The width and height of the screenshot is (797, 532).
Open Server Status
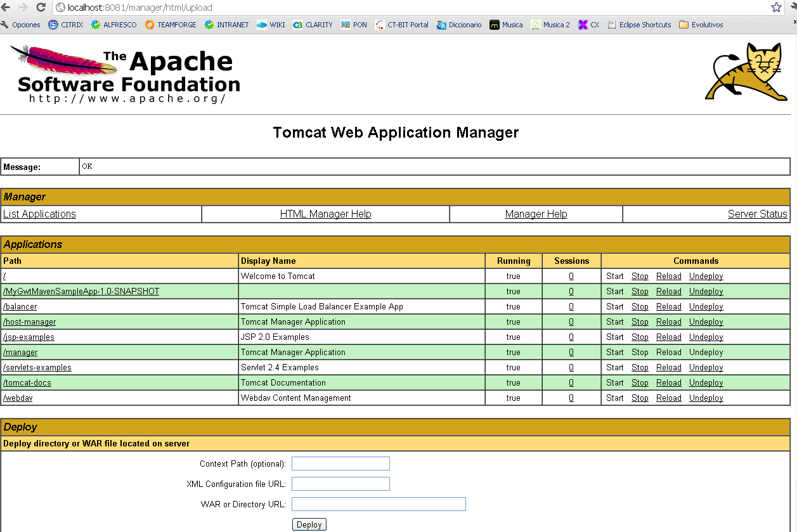pyautogui.click(x=757, y=214)
